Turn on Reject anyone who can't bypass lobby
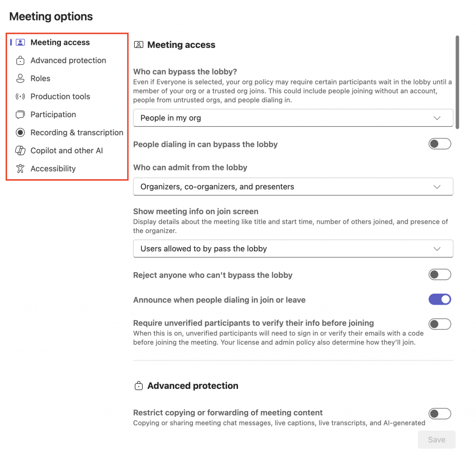The image size is (476, 452). [x=439, y=275]
